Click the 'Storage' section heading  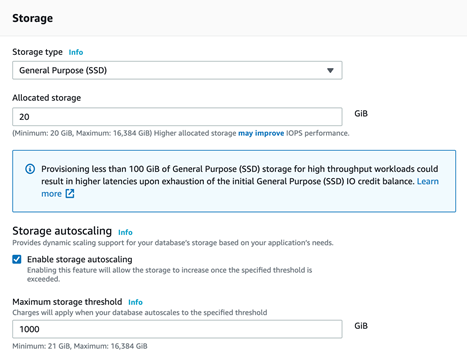click(32, 18)
